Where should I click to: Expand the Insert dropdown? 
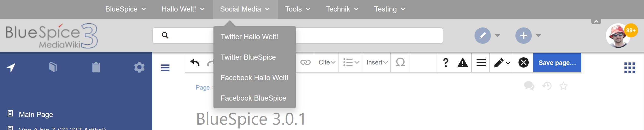377,62
